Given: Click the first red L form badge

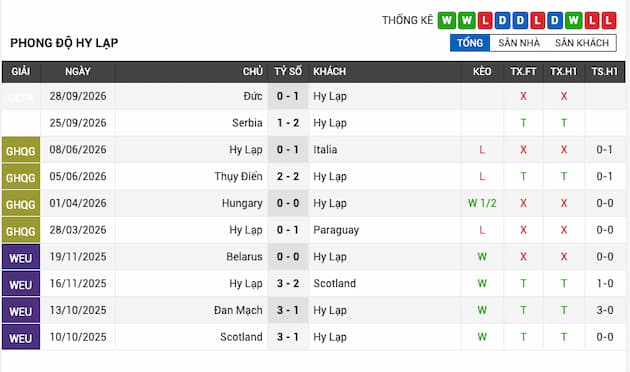Looking at the screenshot, I should tap(485, 20).
